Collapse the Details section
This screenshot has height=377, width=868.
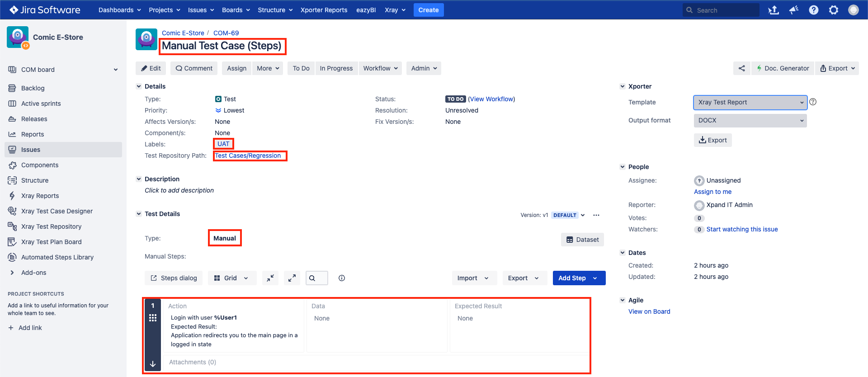pyautogui.click(x=139, y=86)
